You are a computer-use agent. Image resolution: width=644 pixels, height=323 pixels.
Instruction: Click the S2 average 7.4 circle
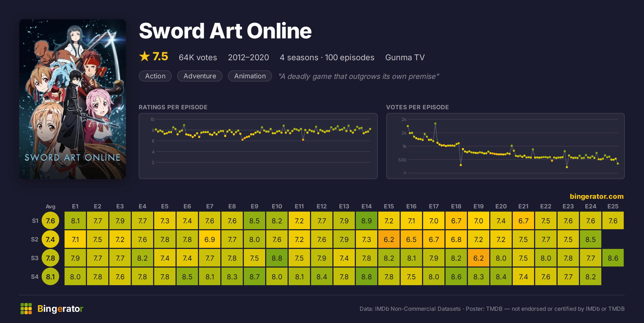50,239
